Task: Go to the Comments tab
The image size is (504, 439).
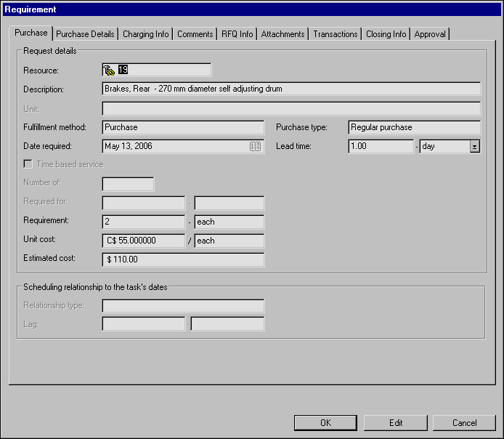Action: point(195,34)
